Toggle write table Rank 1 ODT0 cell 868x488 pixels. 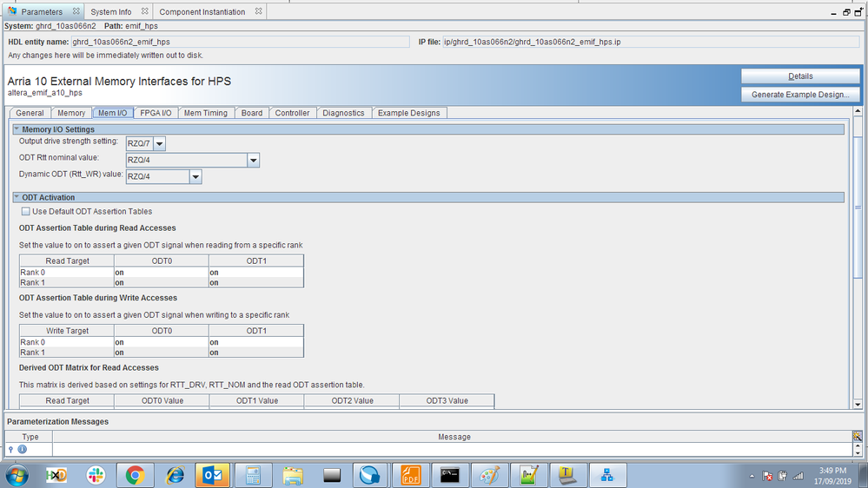[x=162, y=352]
